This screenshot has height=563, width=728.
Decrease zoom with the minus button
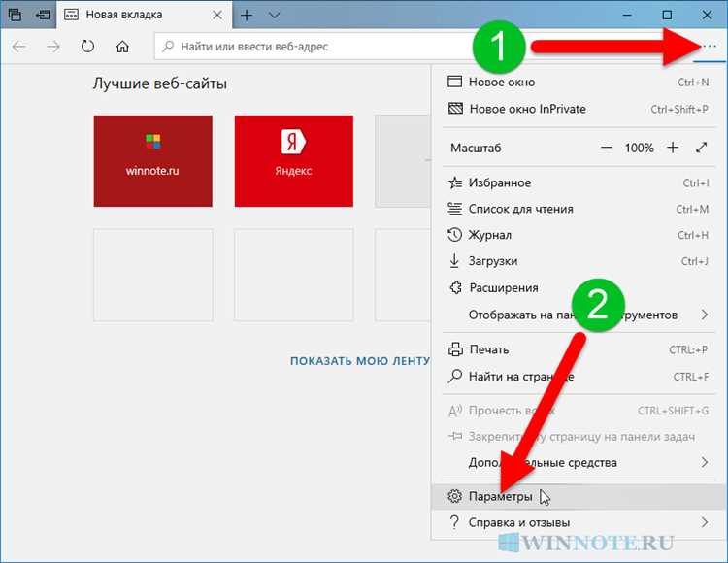(607, 149)
